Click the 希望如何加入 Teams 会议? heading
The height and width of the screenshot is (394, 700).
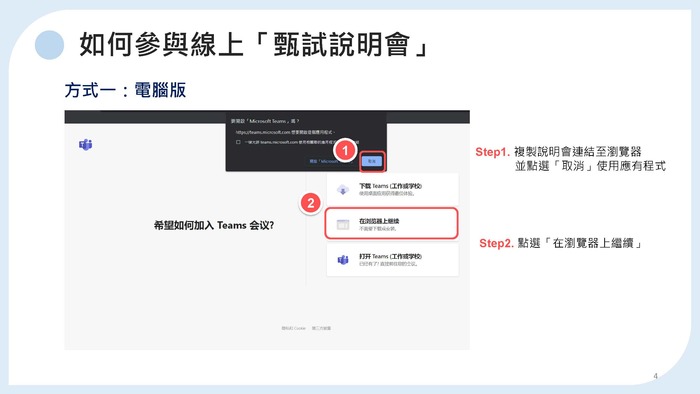click(x=214, y=225)
